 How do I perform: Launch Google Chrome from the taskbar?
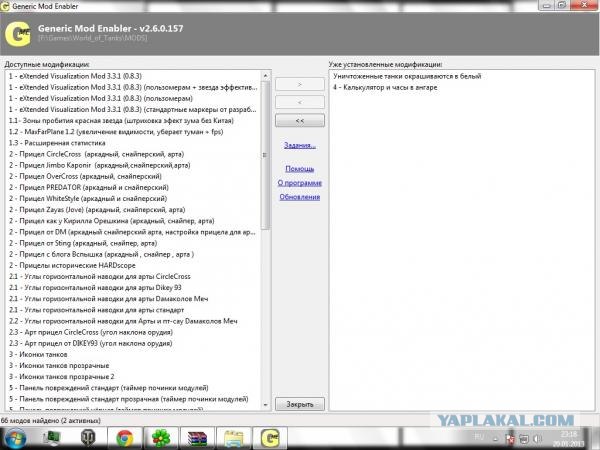click(125, 439)
